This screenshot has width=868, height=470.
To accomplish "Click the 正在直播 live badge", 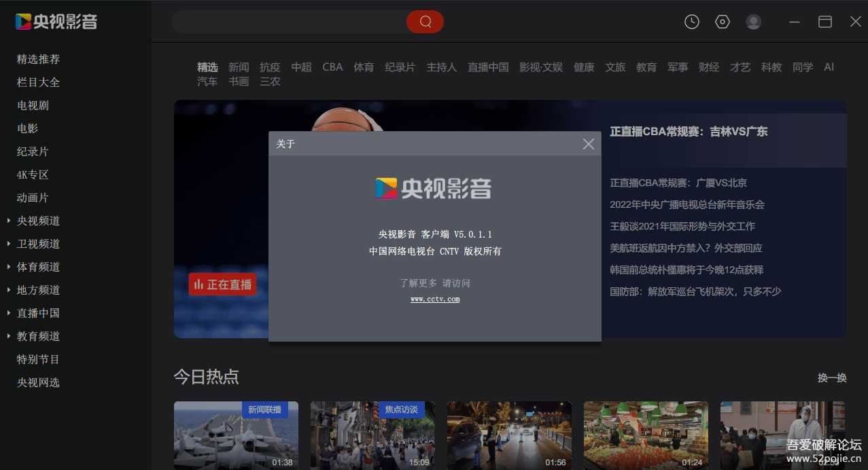I will pos(222,285).
